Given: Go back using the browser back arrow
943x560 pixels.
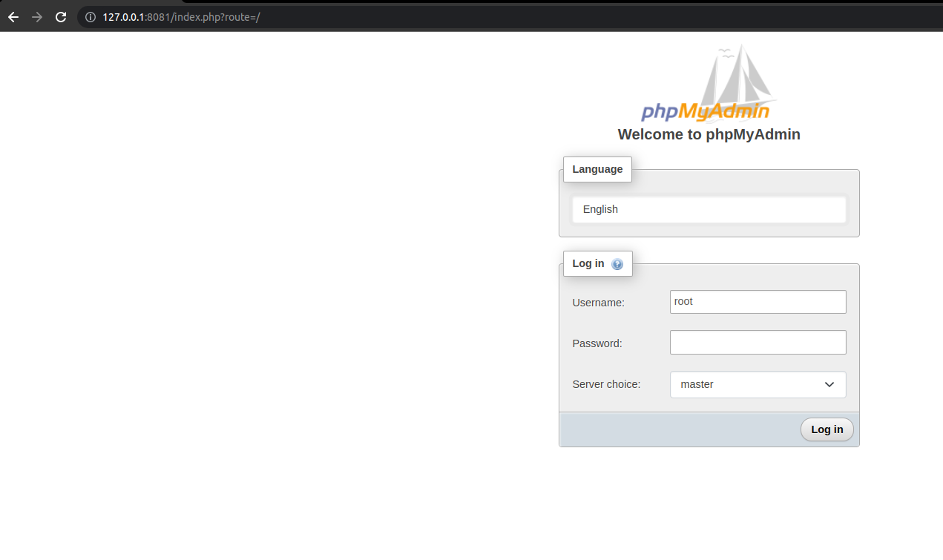Looking at the screenshot, I should [x=13, y=17].
